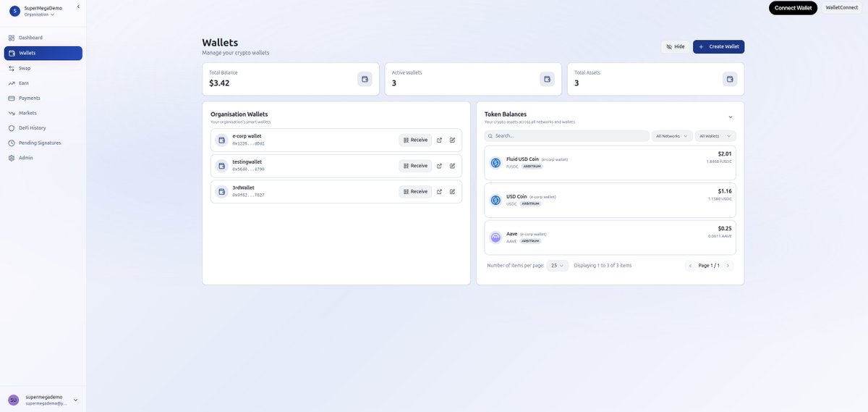The height and width of the screenshot is (412, 868).
Task: Click the $3.42 total balance value
Action: click(219, 83)
